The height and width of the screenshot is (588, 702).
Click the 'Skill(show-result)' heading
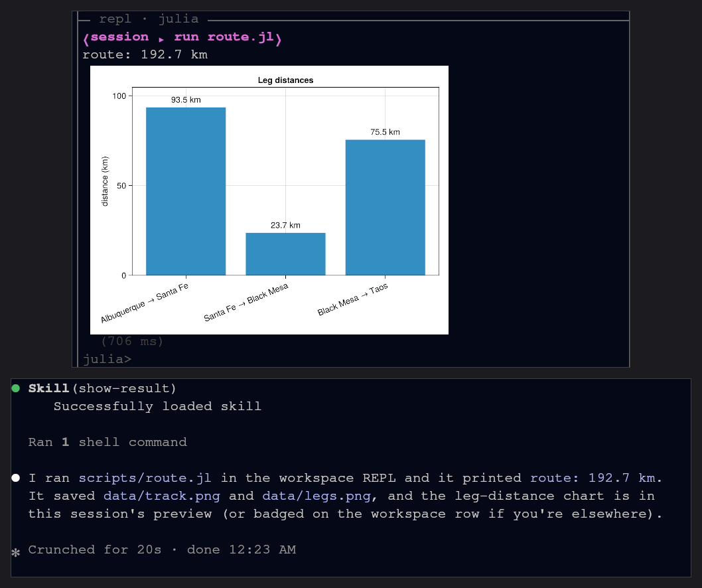click(102, 388)
